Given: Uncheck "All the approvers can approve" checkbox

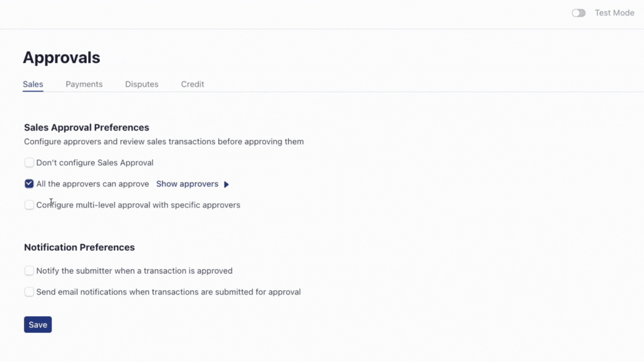Looking at the screenshot, I should 29,184.
